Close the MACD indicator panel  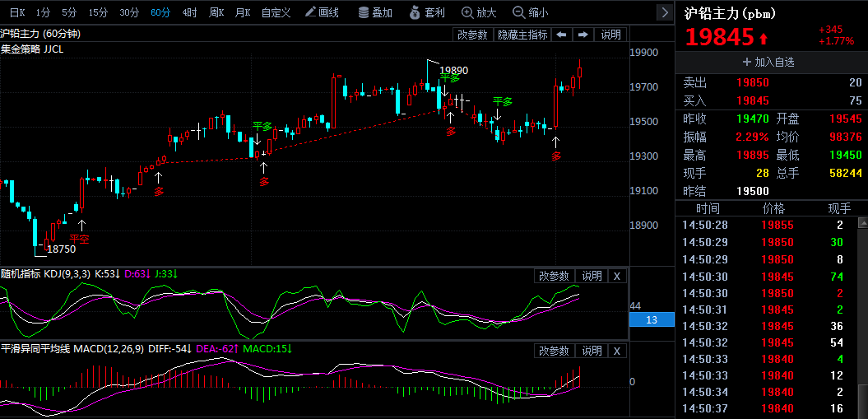(617, 351)
